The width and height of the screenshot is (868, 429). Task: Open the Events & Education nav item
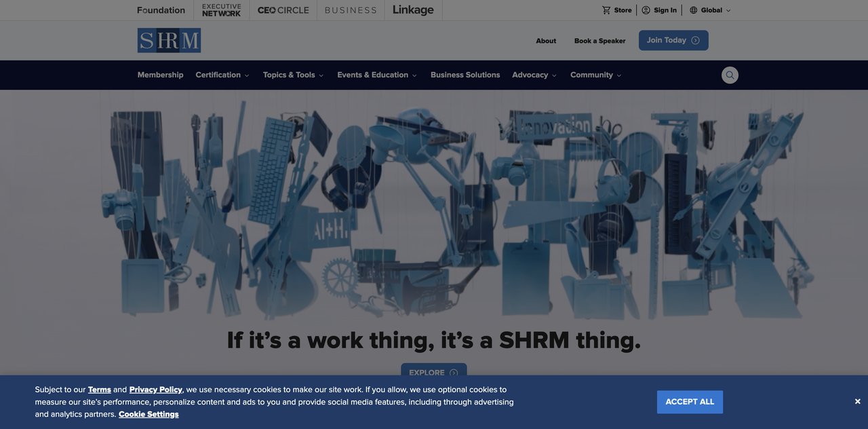click(x=373, y=75)
